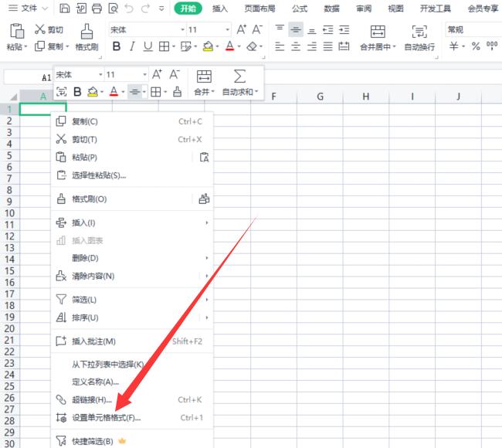Click the currency (¥) format icon
Screen dimensions: 502x448
pyautogui.click(x=453, y=46)
